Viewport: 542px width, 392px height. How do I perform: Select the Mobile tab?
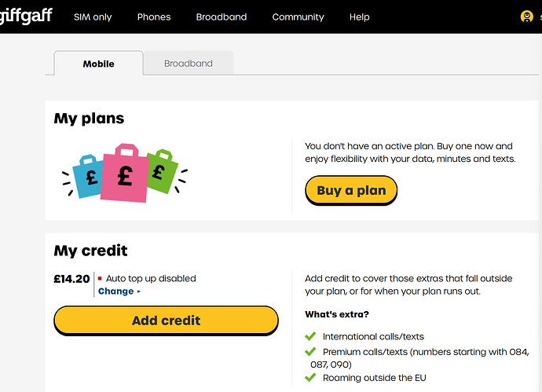tap(98, 64)
